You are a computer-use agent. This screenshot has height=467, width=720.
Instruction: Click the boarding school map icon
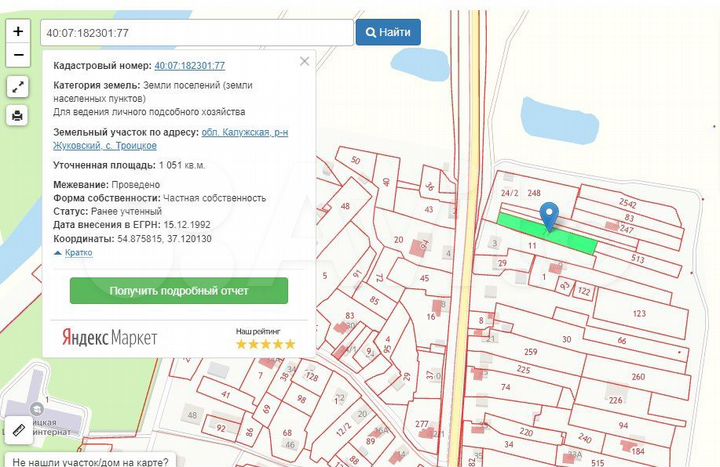37,408
